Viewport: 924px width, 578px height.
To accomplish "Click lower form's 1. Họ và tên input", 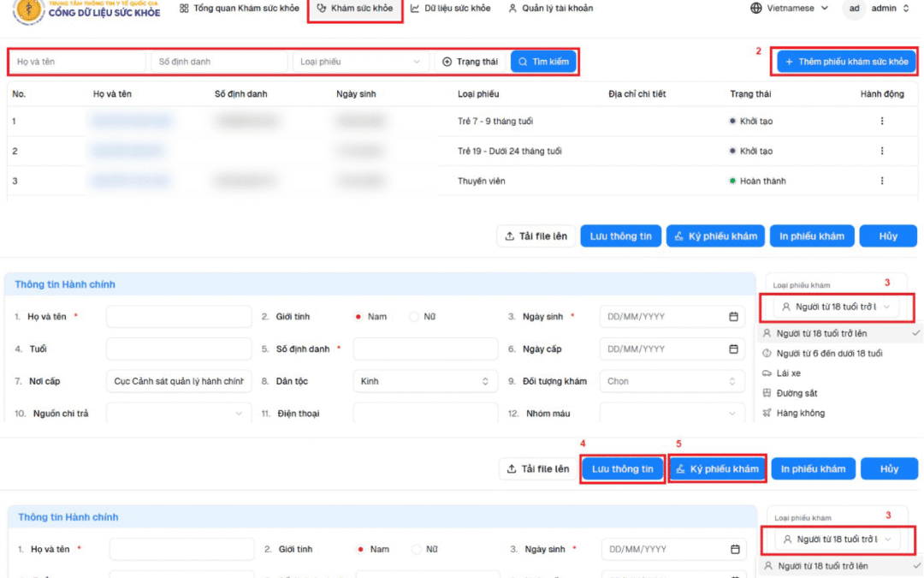I will coord(181,549).
